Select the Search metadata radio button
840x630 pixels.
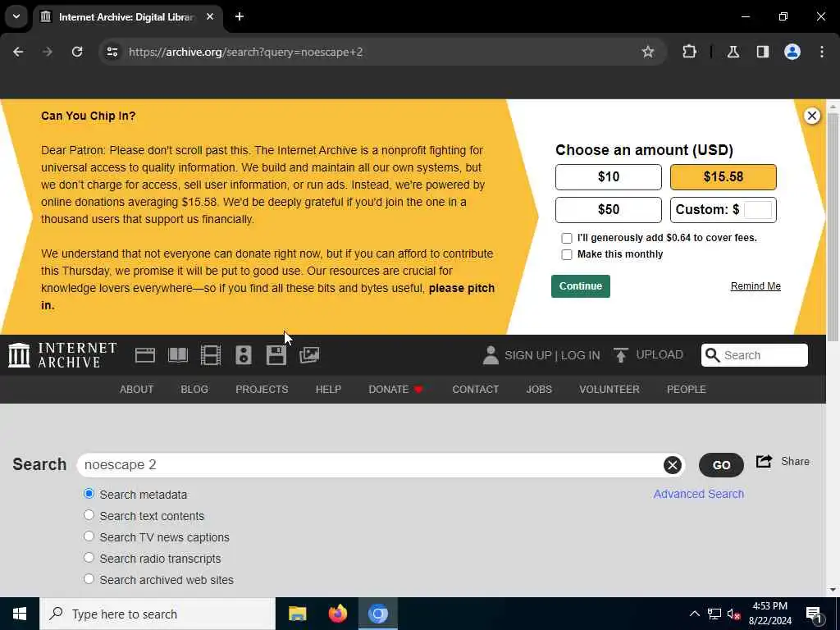[x=89, y=493]
